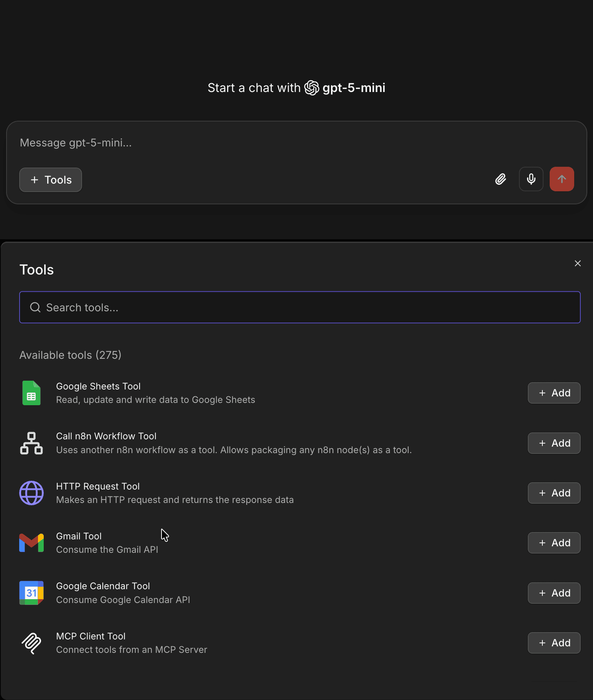The width and height of the screenshot is (593, 700).
Task: Click the Call n8n Workflow Tool icon
Action: tap(31, 443)
